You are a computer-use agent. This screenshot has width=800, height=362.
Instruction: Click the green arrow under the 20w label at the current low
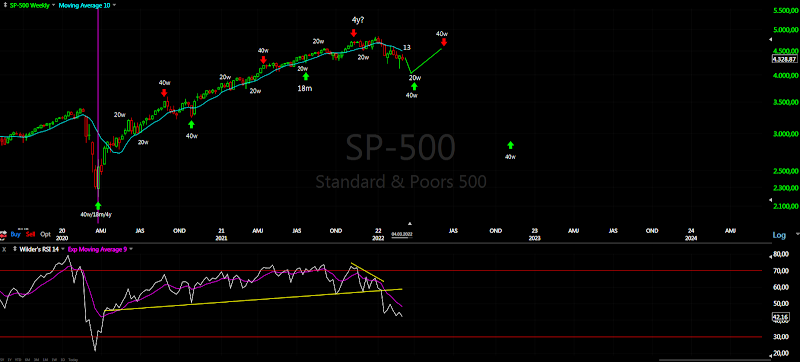click(414, 87)
